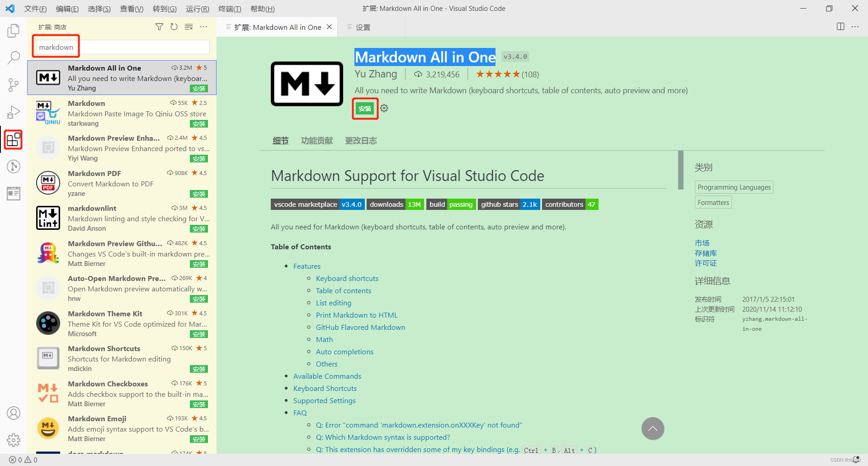
Task: Close the Markdown All in One tab
Action: tap(330, 27)
